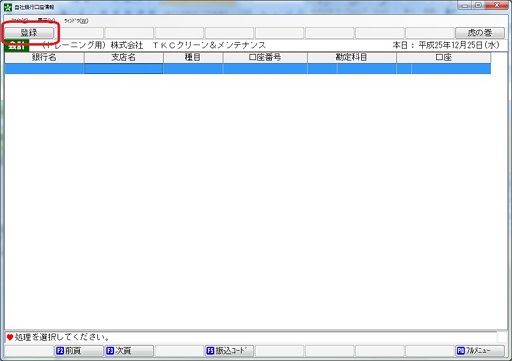The height and width of the screenshot is (361, 512).
Task: Select the highlighted blue table row
Action: click(x=248, y=69)
